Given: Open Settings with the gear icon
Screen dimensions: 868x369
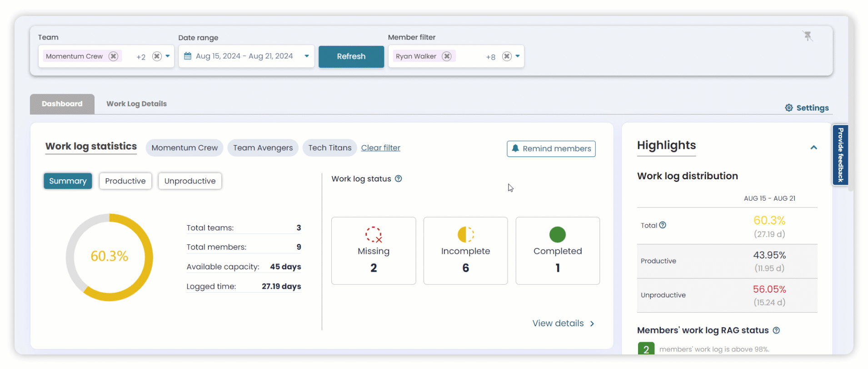Looking at the screenshot, I should point(789,108).
